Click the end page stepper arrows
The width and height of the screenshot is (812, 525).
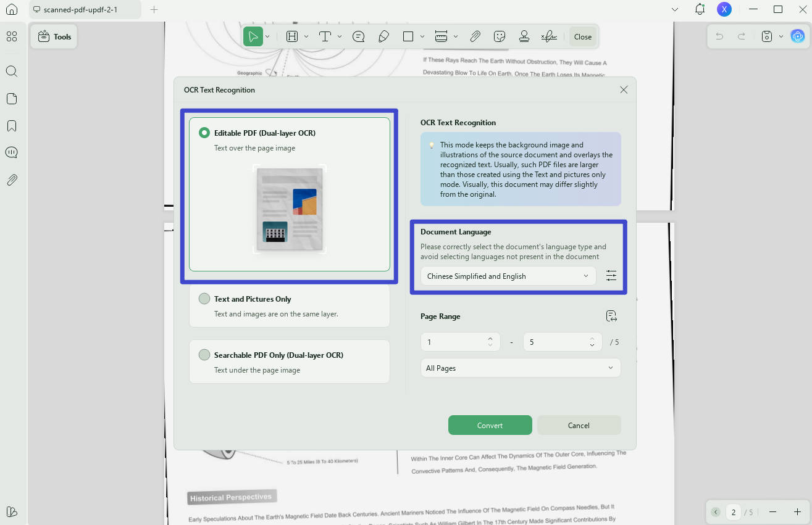[x=592, y=342]
